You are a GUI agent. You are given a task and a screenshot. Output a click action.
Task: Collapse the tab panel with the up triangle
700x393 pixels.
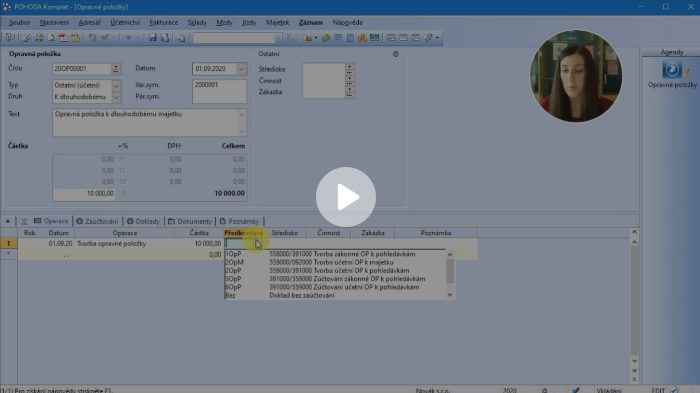(8, 221)
